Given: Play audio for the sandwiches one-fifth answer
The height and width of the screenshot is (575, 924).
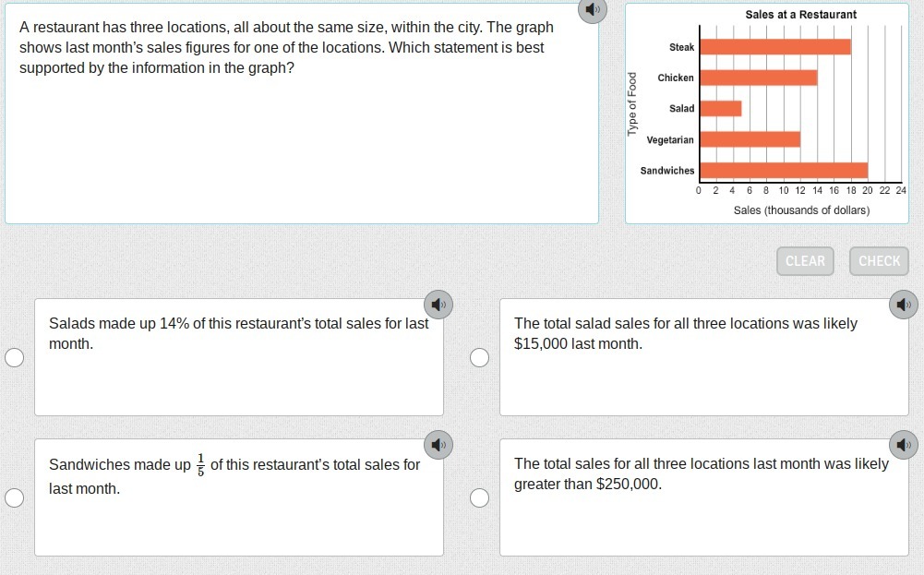Looking at the screenshot, I should tap(438, 444).
